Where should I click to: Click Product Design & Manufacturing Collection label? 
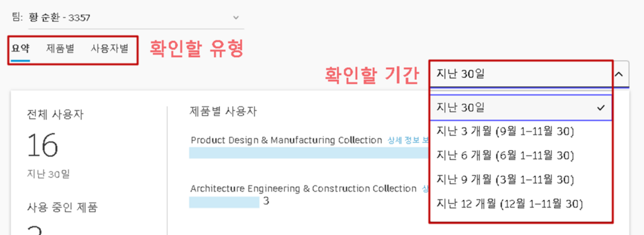pyautogui.click(x=287, y=140)
